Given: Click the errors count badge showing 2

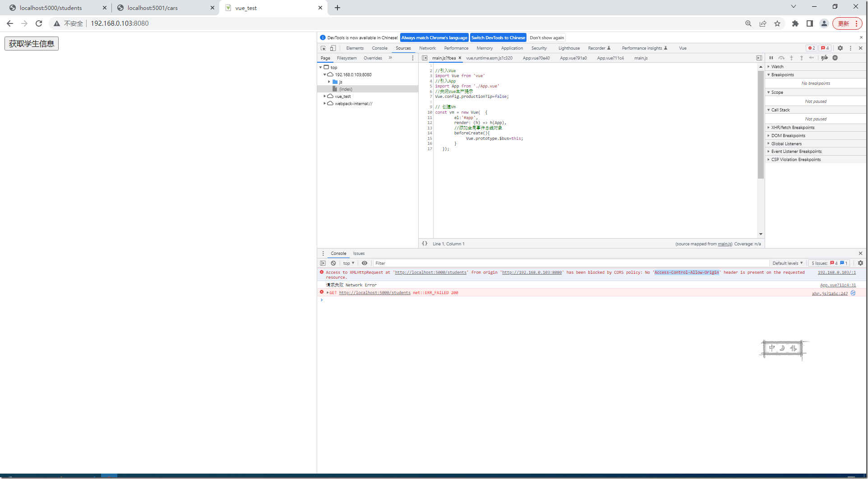Looking at the screenshot, I should 811,48.
